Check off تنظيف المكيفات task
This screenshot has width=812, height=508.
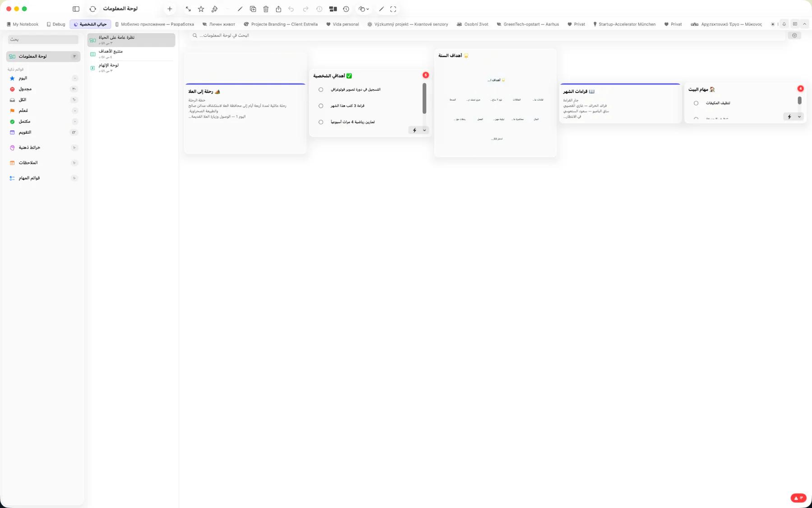696,103
